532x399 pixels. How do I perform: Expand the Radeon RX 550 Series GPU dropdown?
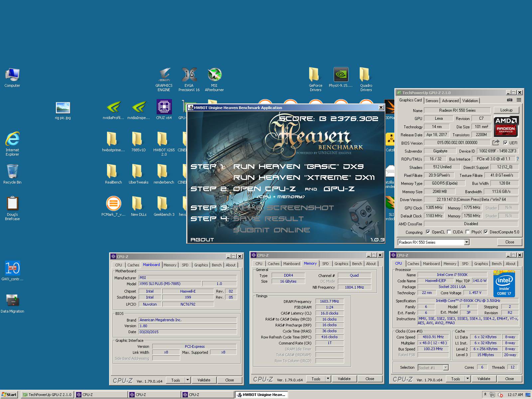pos(467,242)
